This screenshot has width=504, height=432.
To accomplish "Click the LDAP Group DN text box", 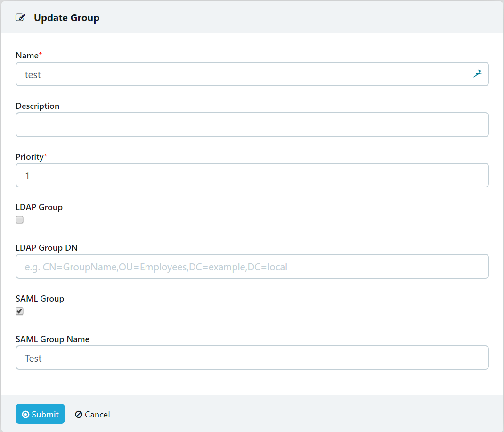I will point(252,267).
